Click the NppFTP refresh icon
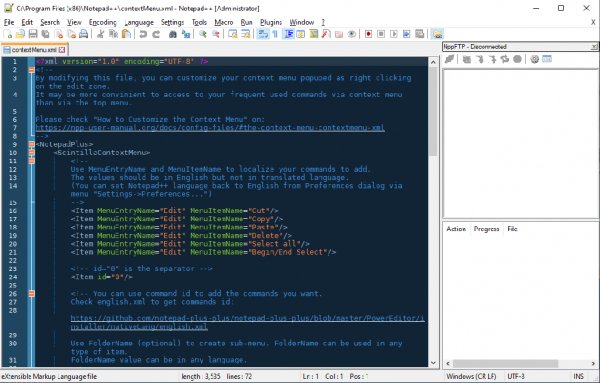 click(505, 59)
